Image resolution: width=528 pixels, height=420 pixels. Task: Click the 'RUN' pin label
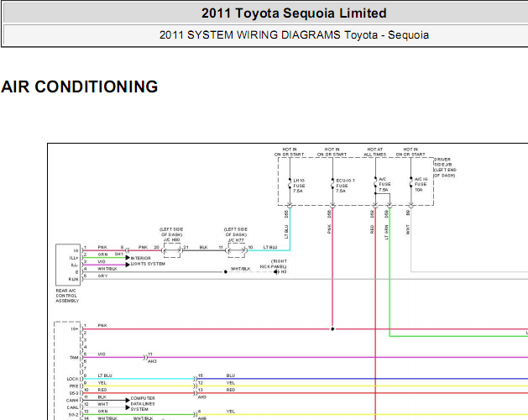[x=73, y=279]
